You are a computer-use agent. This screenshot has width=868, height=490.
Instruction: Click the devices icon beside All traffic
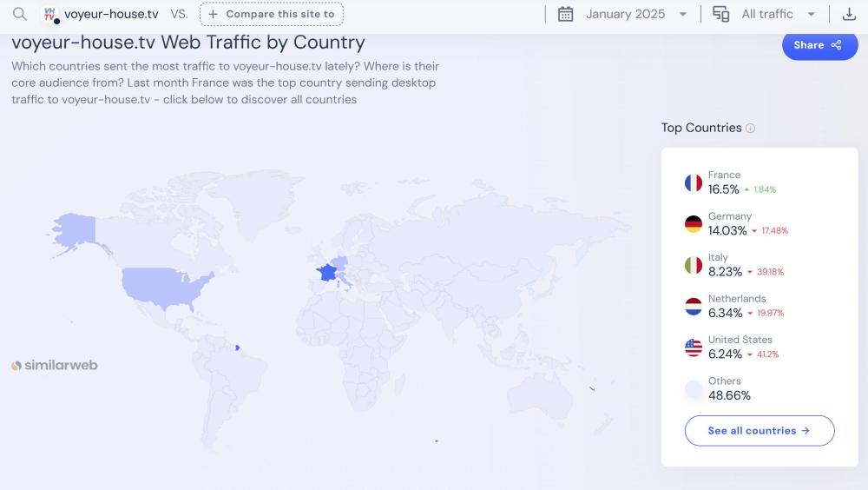pyautogui.click(x=720, y=14)
